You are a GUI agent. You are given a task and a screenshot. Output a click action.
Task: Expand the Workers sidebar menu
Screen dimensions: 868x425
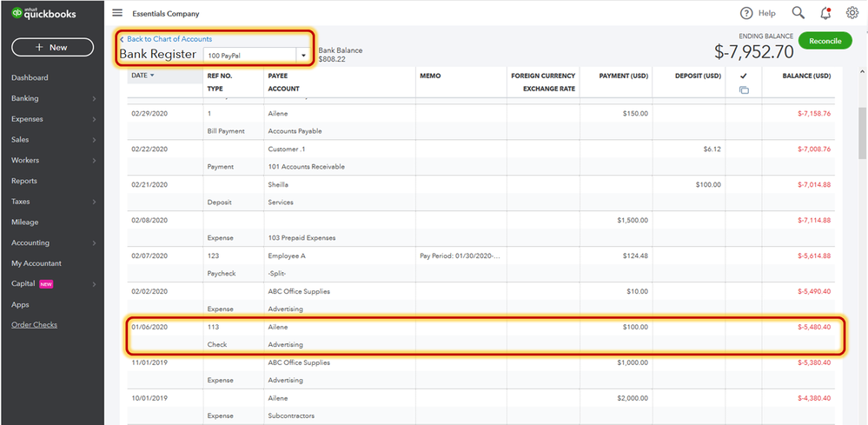tap(53, 160)
